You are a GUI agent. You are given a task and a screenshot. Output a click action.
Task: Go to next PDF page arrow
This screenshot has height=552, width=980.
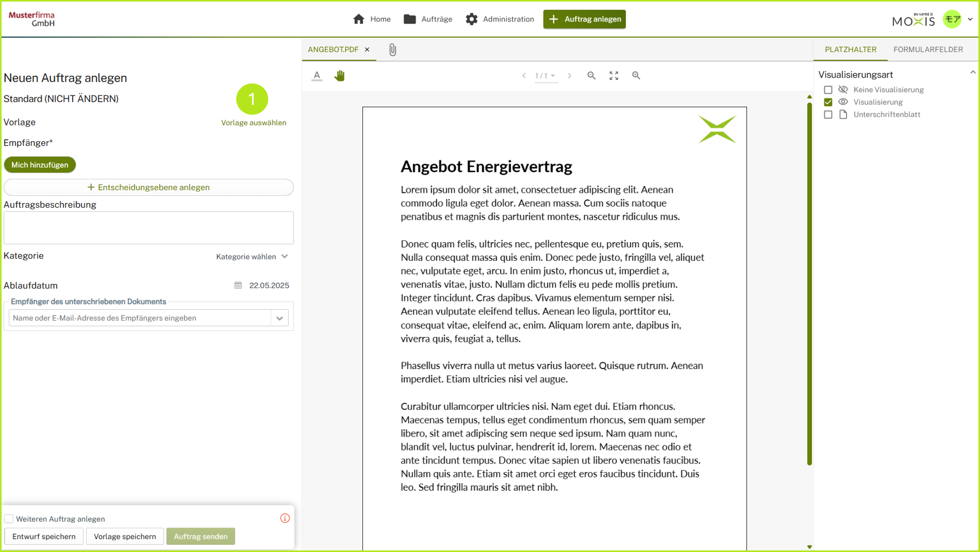click(569, 76)
